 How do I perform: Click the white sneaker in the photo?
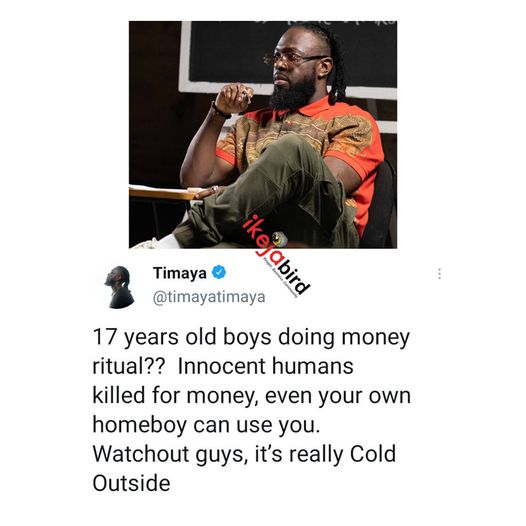tap(156, 242)
